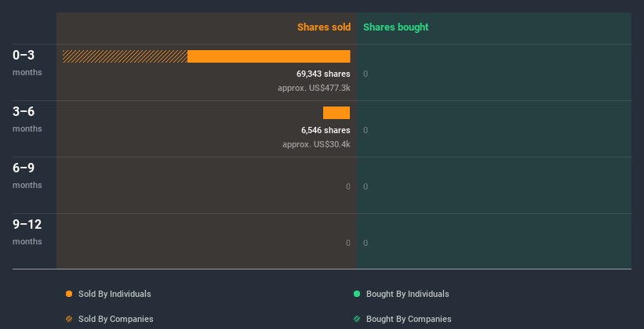The image size is (644, 329).
Task: Select the Sold By Individuals legend label
Action: tap(115, 294)
